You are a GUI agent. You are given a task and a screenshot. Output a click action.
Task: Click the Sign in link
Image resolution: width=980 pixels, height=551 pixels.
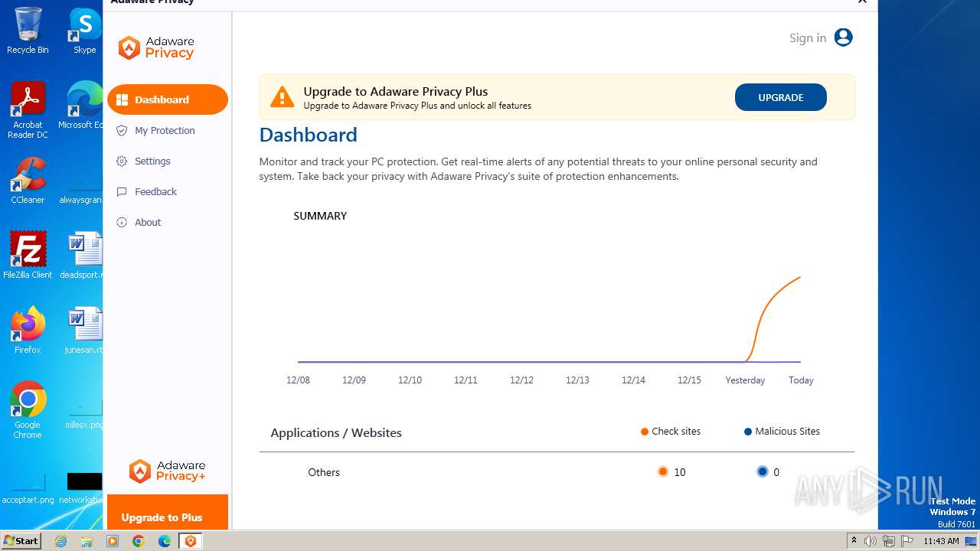[x=808, y=37]
